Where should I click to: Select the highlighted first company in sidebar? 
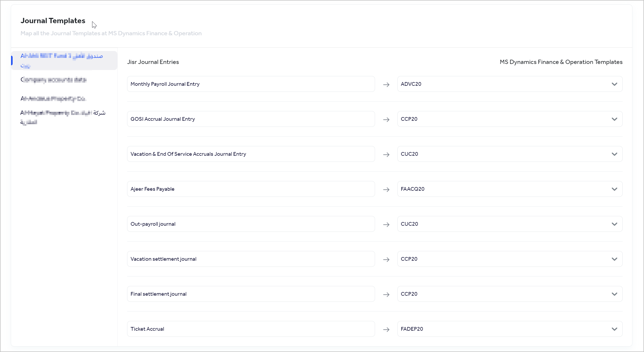pos(63,61)
